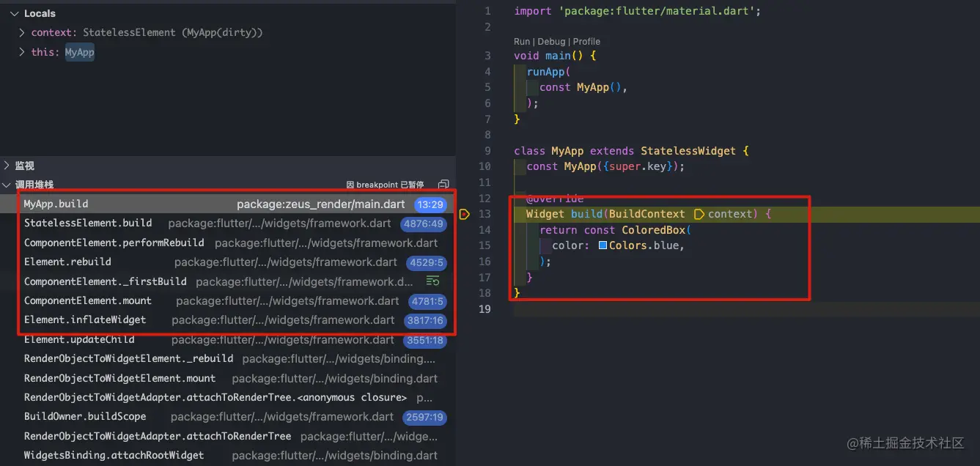Click the package:zeus_render/main.dart path
Viewport: 980px width, 466px height.
point(320,204)
